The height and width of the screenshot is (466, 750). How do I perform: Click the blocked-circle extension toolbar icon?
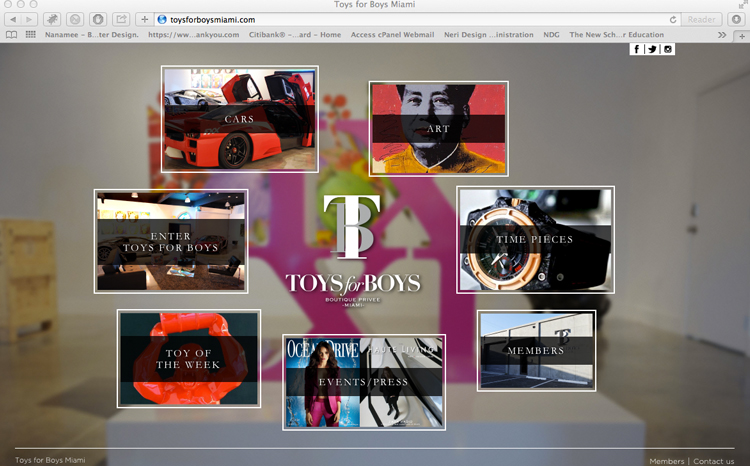(x=75, y=20)
